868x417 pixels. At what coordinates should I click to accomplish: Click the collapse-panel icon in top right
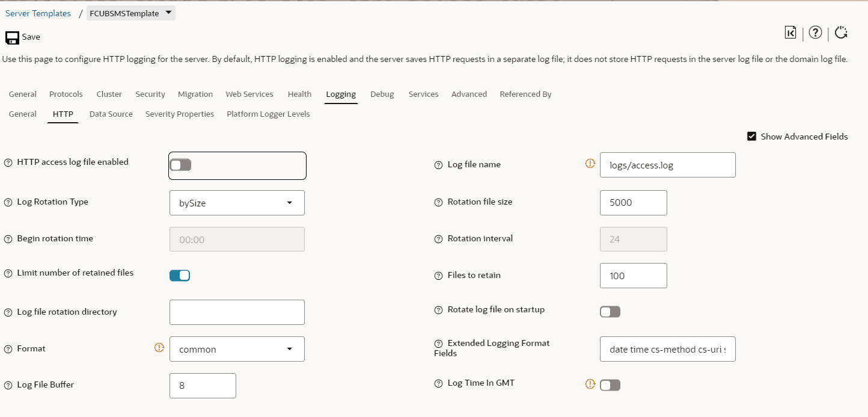790,33
